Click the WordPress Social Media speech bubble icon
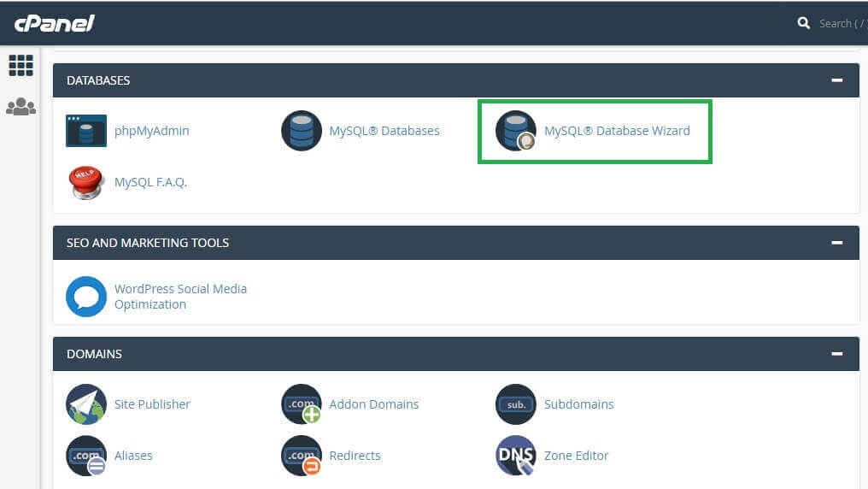868x489 pixels. (x=86, y=297)
